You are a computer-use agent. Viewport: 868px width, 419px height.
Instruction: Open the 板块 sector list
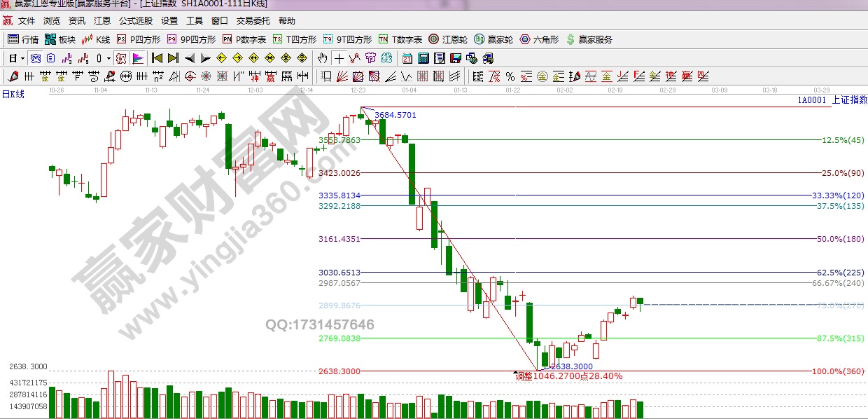point(60,39)
